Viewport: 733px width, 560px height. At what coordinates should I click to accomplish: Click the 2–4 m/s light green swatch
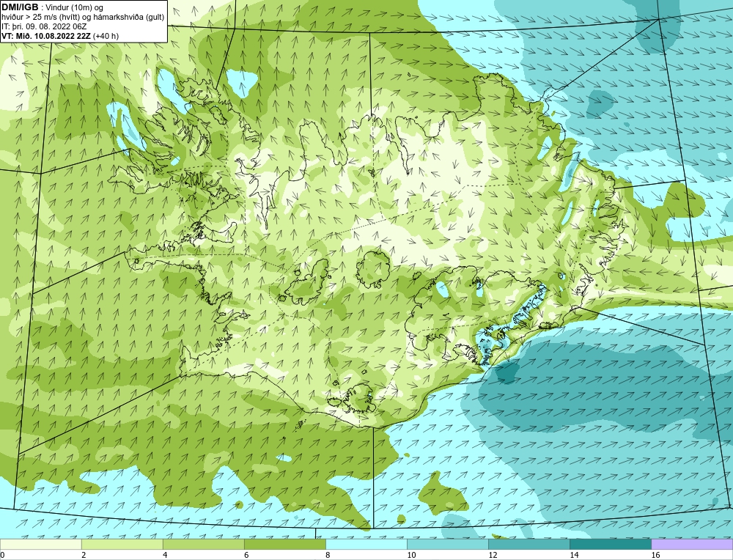122,544
